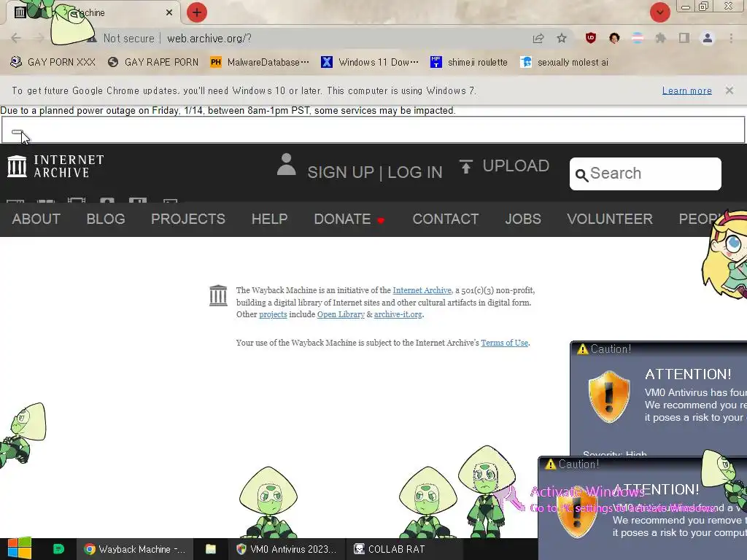The height and width of the screenshot is (560, 747).
Task: Open Chrome's three-dot menu
Action: tap(731, 38)
